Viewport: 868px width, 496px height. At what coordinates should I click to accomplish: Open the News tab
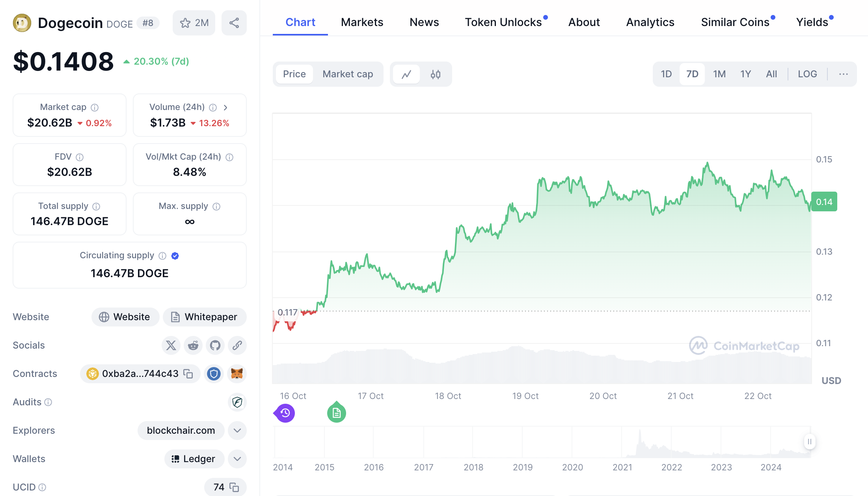pyautogui.click(x=424, y=22)
